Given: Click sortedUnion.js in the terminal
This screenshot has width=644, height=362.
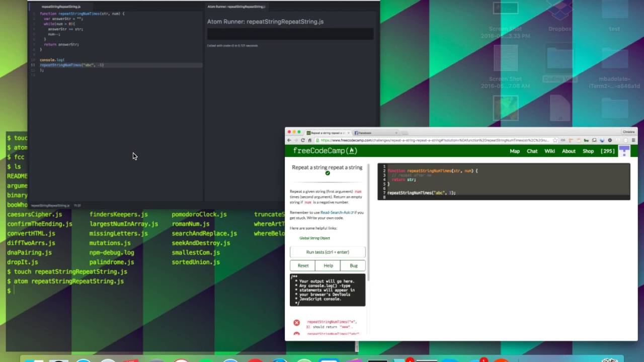Looking at the screenshot, I should coord(196,262).
